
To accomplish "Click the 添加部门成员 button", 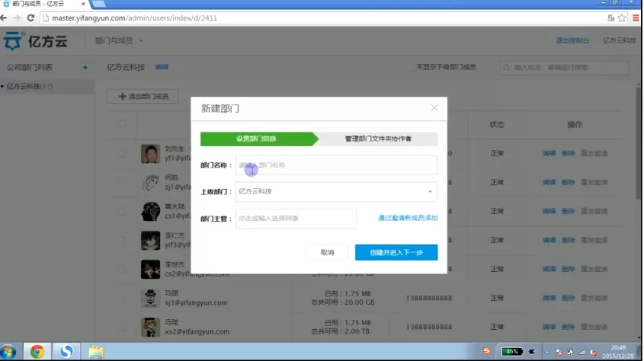I will pyautogui.click(x=143, y=97).
